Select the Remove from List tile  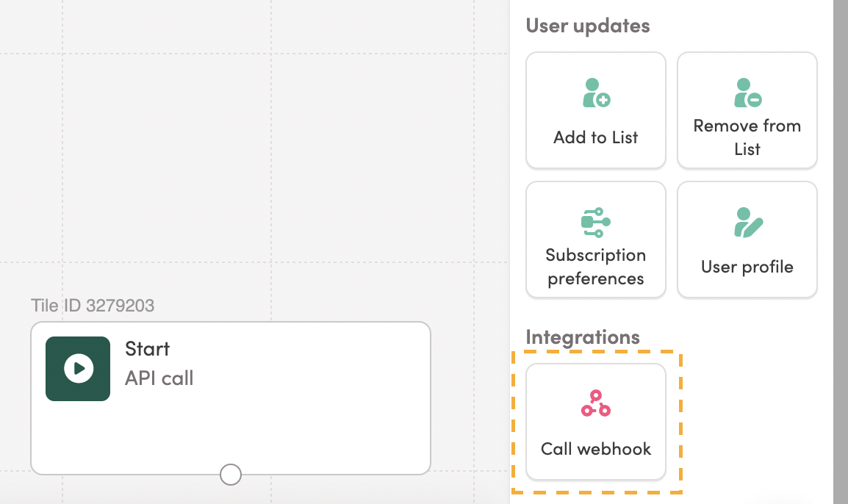pos(747,110)
